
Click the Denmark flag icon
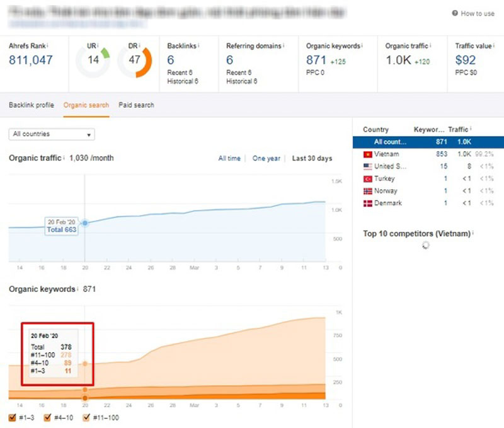click(x=368, y=204)
